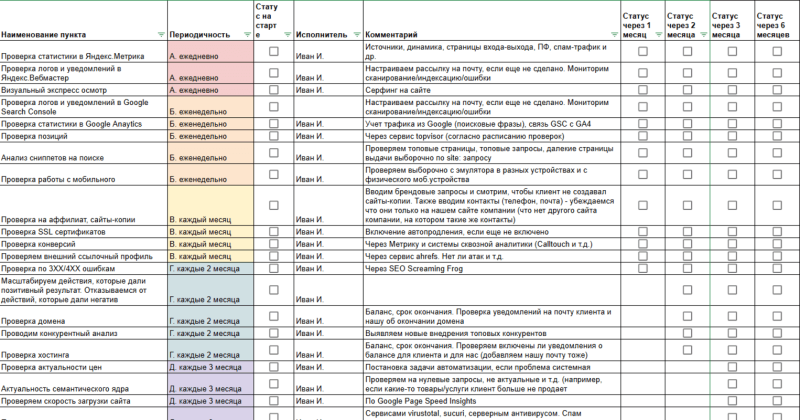Check 2-month status box for Проверка хостинга

tap(688, 351)
